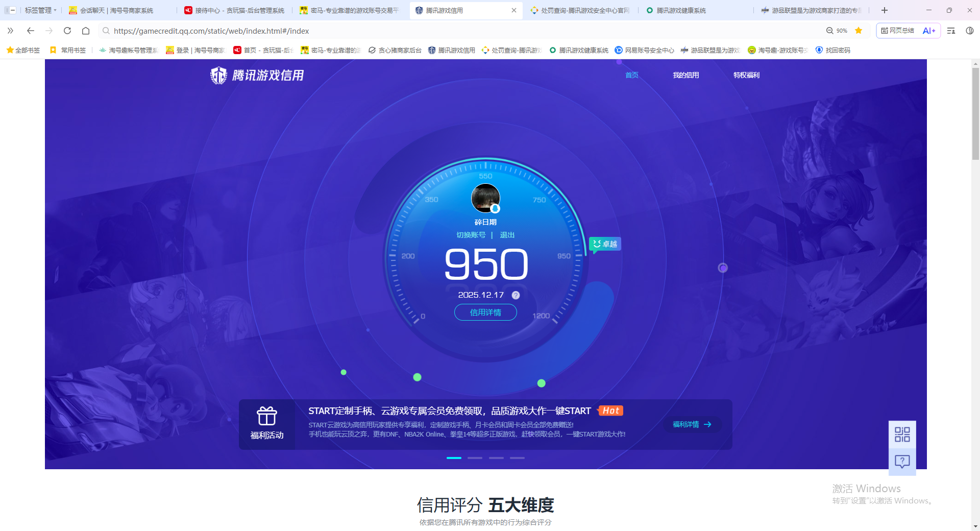Screen dimensions: 980x531
Task: Click the AI+ assistant button
Action: 928,31
